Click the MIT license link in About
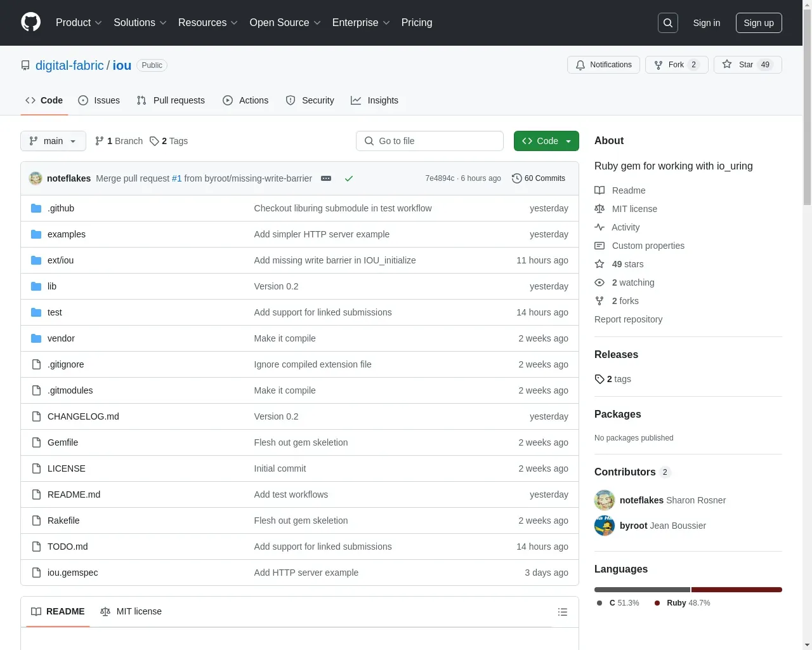The image size is (812, 650). [x=625, y=209]
